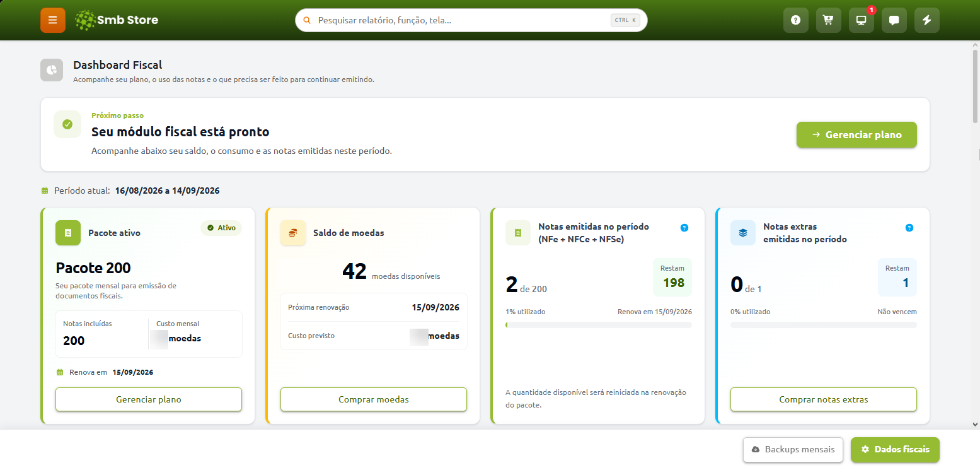
Task: Click the Próxima renovação date 15/09/2026
Action: (435, 307)
